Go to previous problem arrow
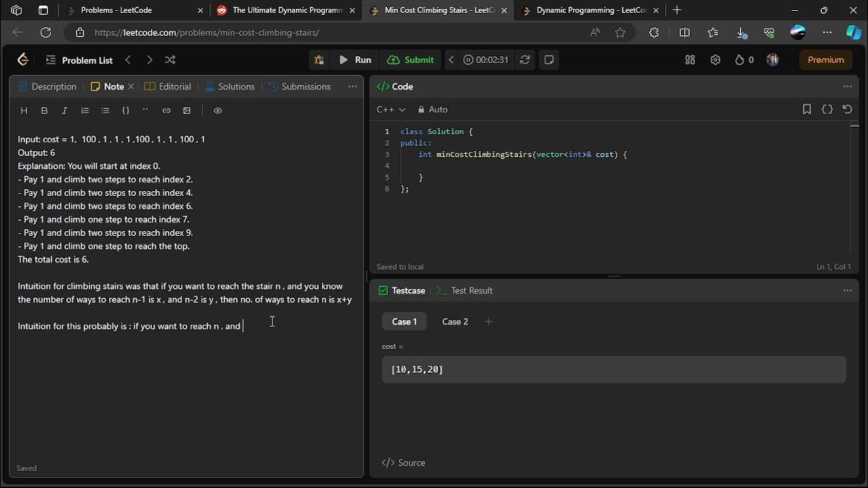This screenshot has width=868, height=488. [x=128, y=60]
